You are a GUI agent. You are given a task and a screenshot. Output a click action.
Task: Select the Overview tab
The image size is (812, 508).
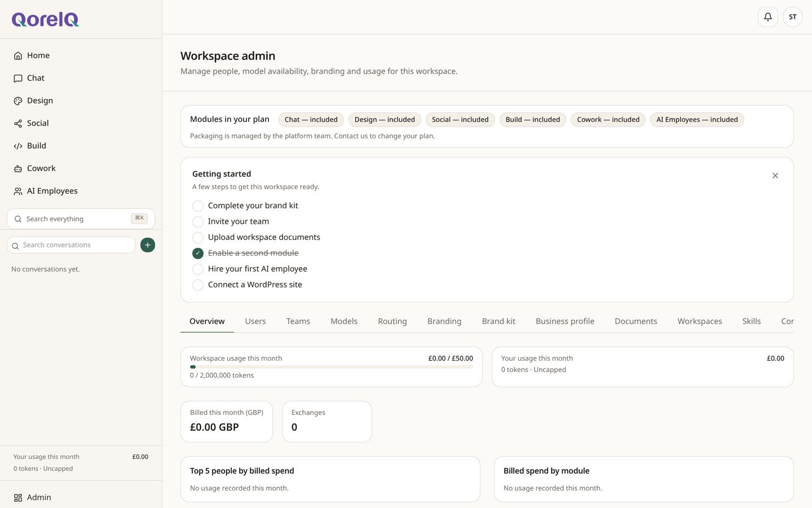coord(207,321)
